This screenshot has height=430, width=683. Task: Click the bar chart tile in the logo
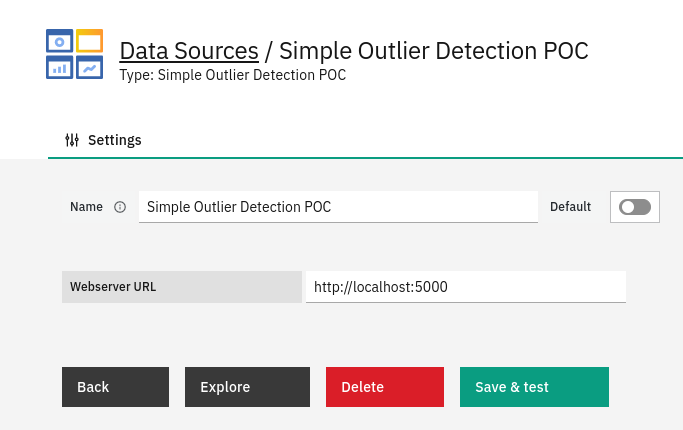pos(59,67)
